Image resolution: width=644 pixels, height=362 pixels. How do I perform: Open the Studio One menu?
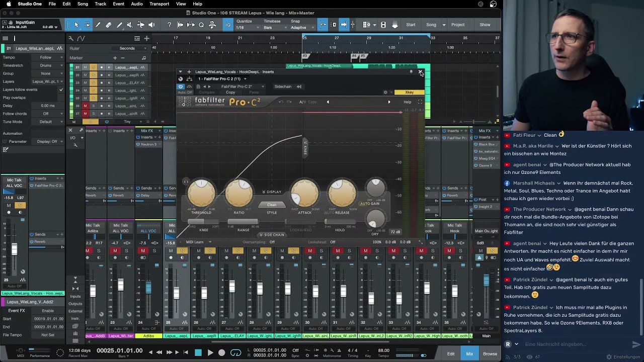(x=30, y=4)
